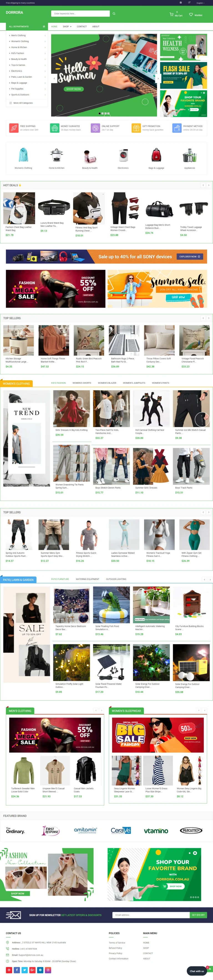This screenshot has height=980, width=213.
Task: Open Terms of Service policy link
Action: tap(117, 943)
